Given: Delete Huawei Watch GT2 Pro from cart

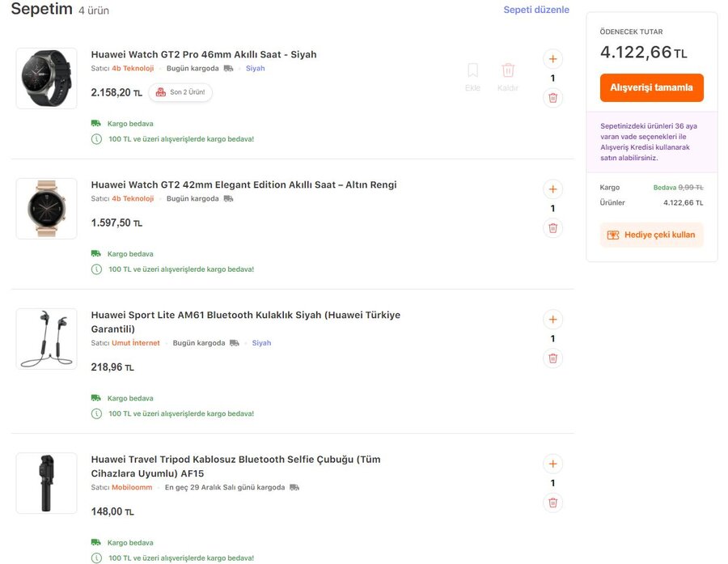Looking at the screenshot, I should tap(552, 98).
